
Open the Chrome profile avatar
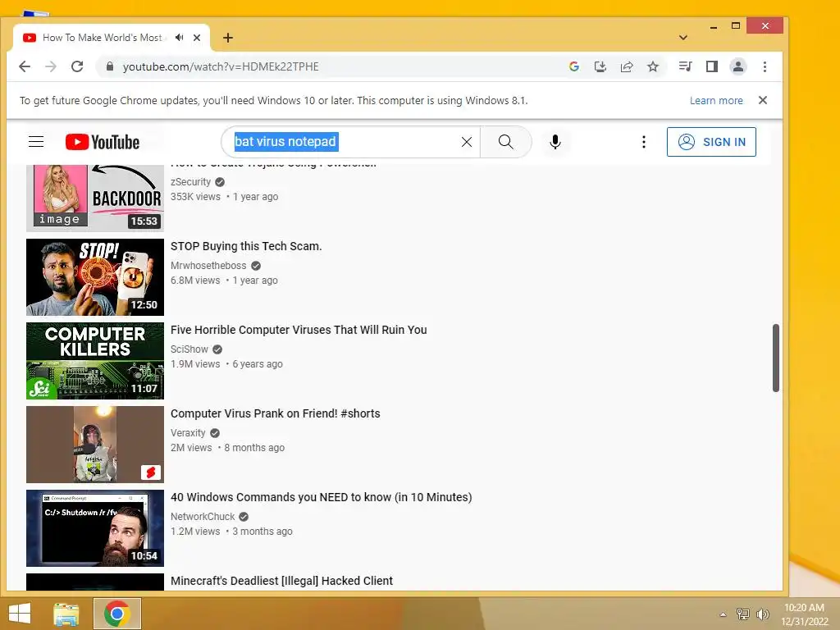[737, 66]
